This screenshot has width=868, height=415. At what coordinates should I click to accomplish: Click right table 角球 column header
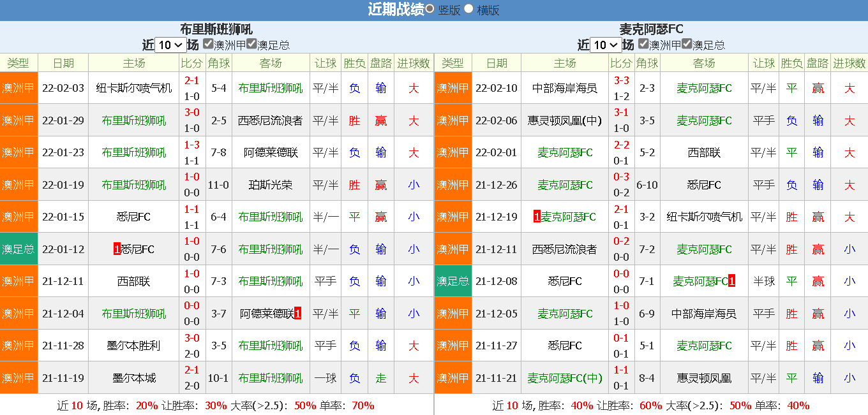647,62
